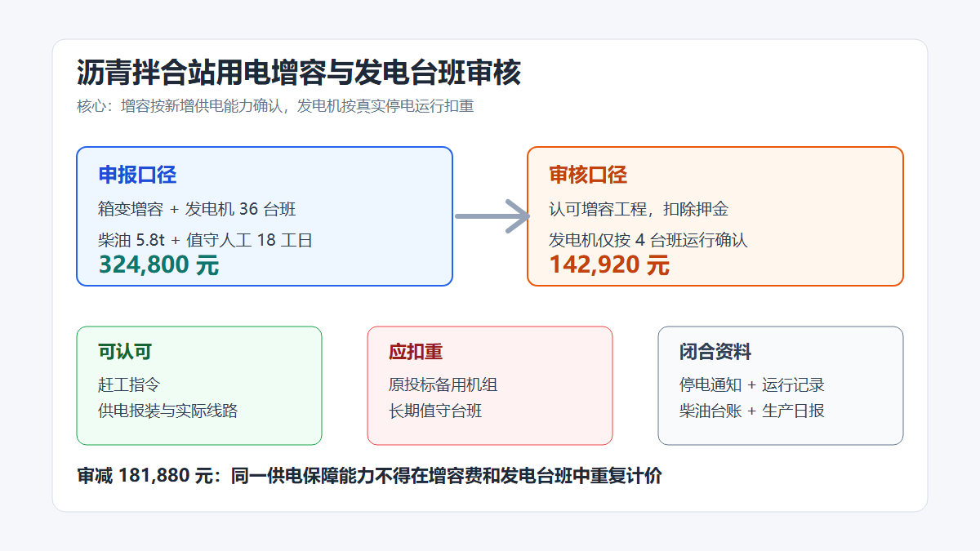The image size is (980, 551).
Task: Select the text 原投标备用机组
Action: click(443, 384)
